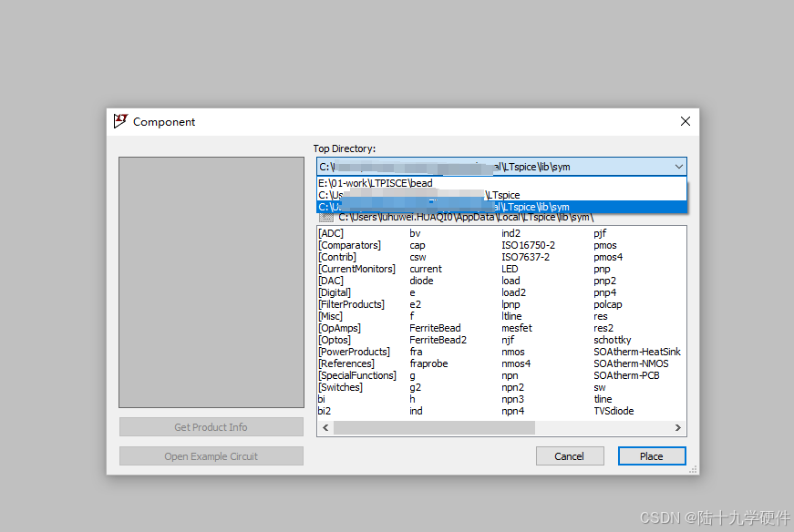Open the [Misc] folder
Viewport: 794px width, 532px height.
pyautogui.click(x=330, y=316)
